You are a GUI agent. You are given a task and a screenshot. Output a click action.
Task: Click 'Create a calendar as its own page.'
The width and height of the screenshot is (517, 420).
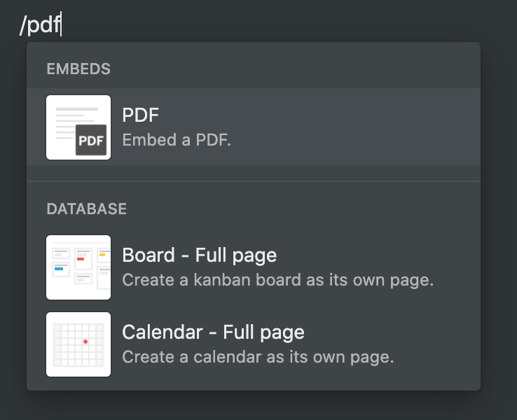[x=258, y=357]
